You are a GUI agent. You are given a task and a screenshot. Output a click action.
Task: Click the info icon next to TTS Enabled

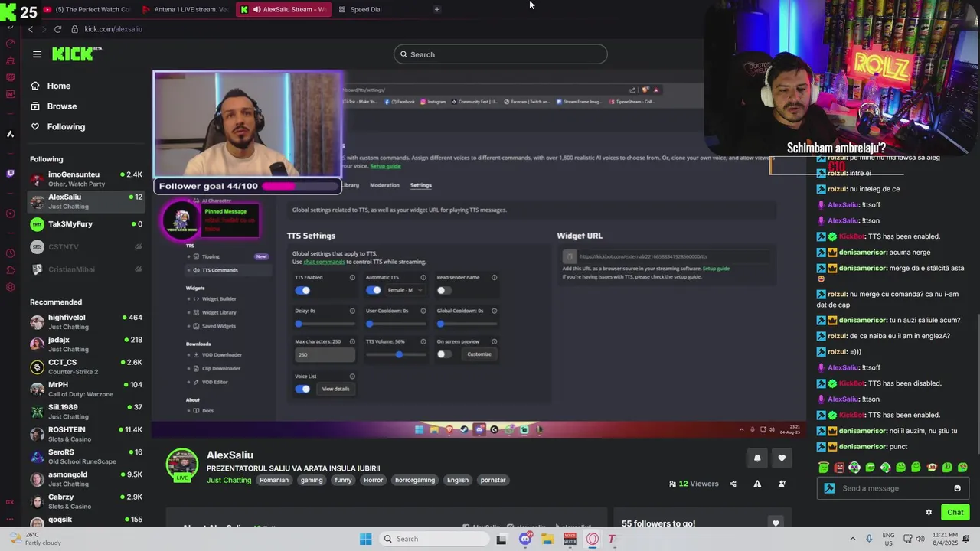point(352,277)
